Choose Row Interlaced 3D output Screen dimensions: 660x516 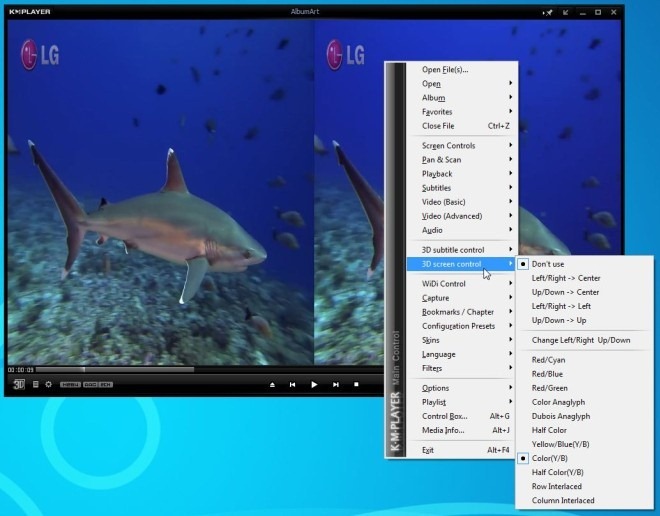pyautogui.click(x=585, y=487)
